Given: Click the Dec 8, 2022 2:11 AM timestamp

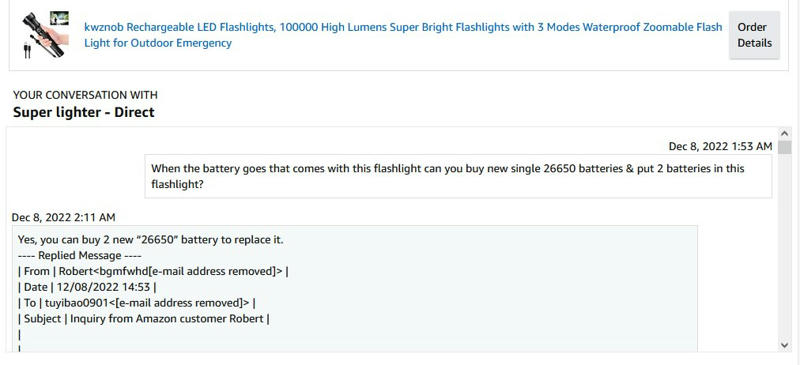Looking at the screenshot, I should tap(63, 217).
